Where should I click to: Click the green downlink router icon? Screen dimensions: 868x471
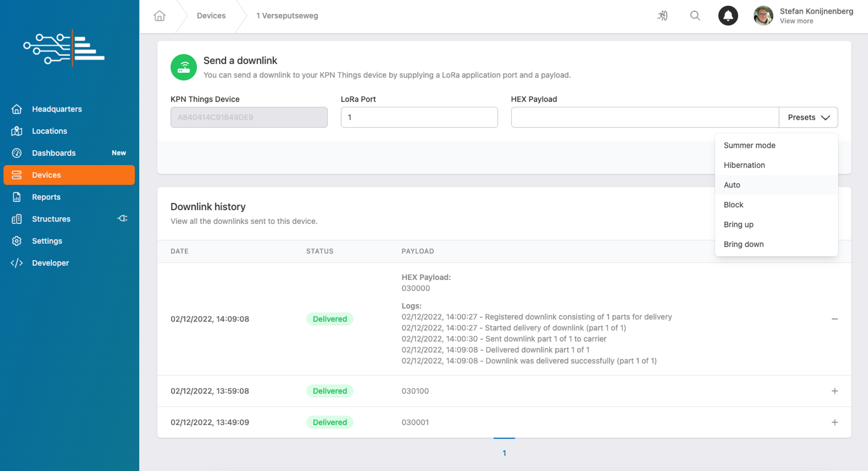click(184, 67)
